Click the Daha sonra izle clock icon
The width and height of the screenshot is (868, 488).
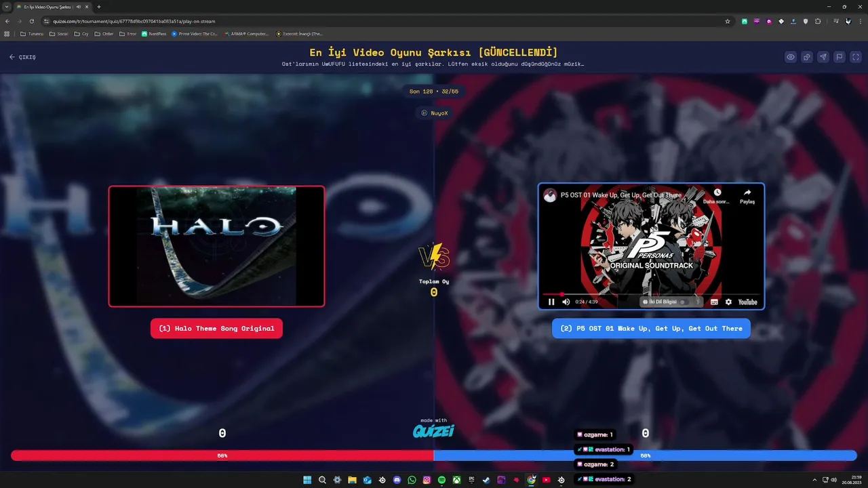click(717, 192)
